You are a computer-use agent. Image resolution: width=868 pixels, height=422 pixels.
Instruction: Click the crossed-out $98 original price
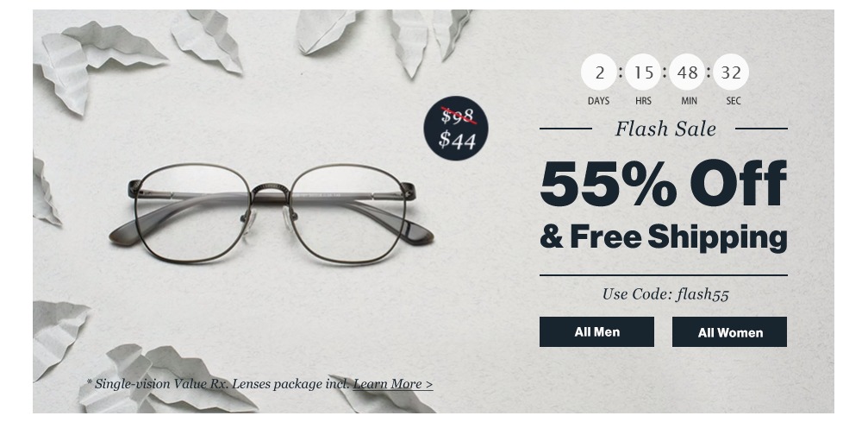[458, 117]
